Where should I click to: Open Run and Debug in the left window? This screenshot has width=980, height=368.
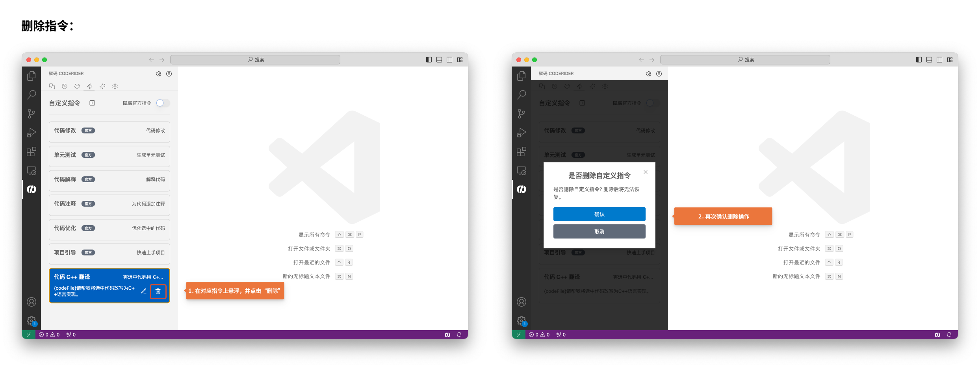(x=32, y=133)
